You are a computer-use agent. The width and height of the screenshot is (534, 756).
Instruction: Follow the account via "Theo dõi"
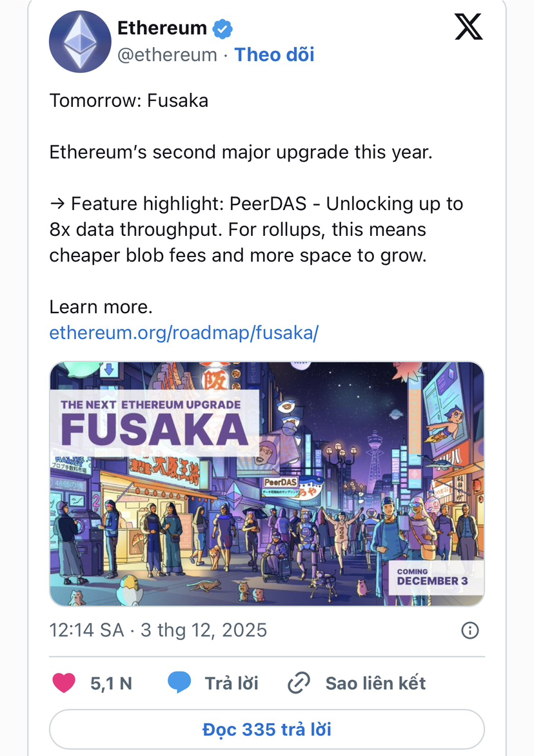274,55
